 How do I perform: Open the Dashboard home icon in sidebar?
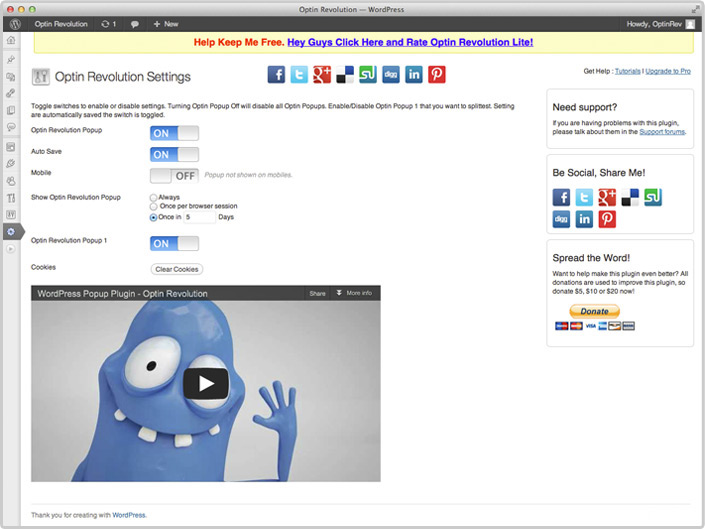pos(11,40)
